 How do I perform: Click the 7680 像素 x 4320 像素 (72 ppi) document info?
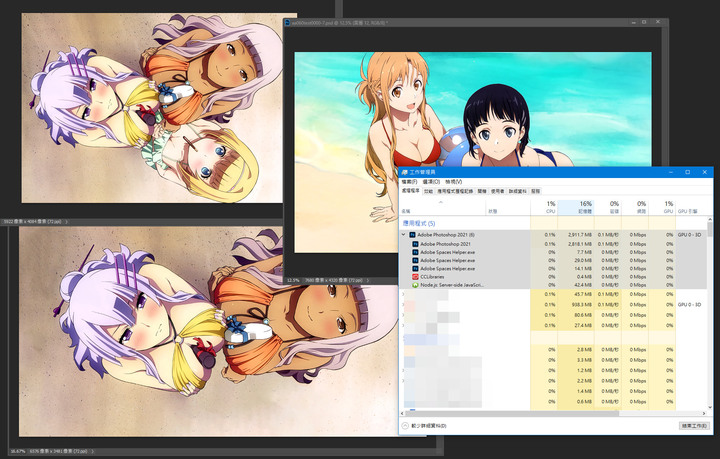click(334, 280)
